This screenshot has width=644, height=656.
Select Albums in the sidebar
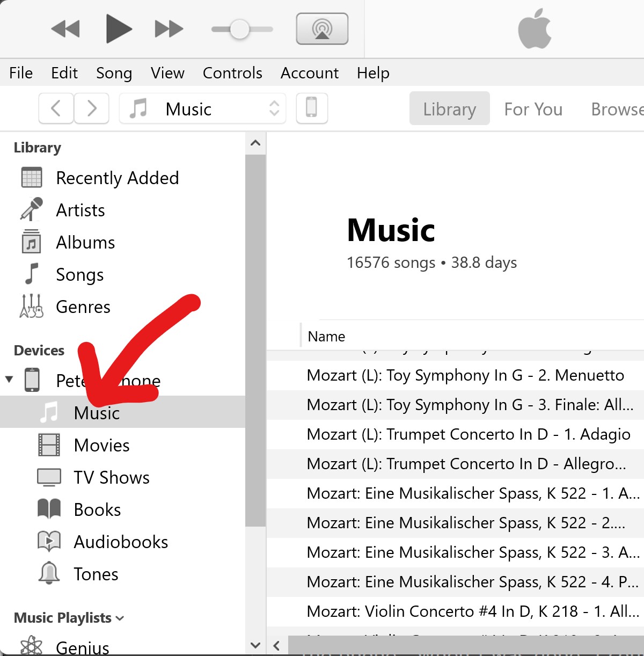(x=85, y=242)
